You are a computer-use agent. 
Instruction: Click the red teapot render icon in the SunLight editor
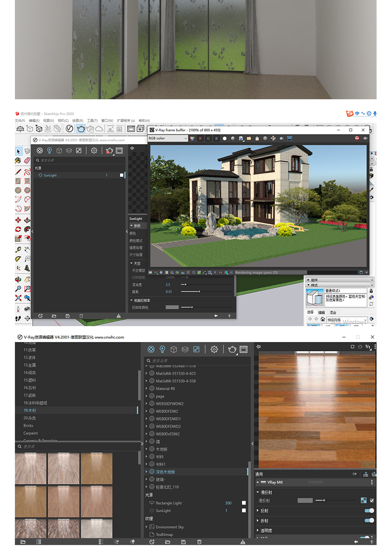110,151
